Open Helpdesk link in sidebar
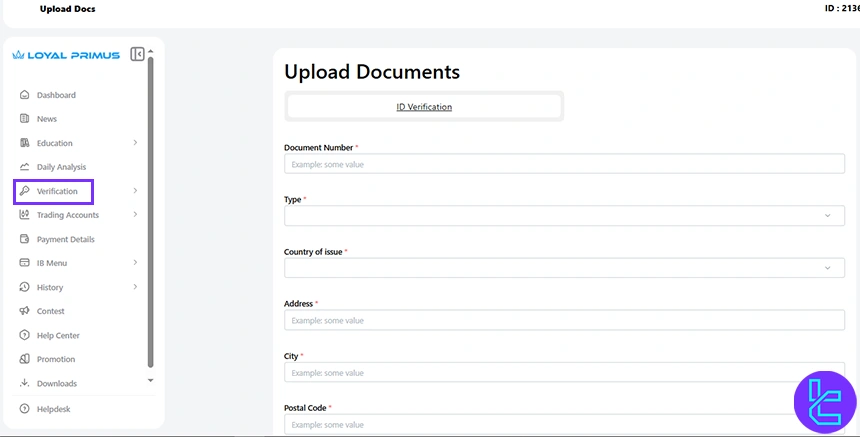Viewport: 860px width, 437px height. pyautogui.click(x=53, y=409)
